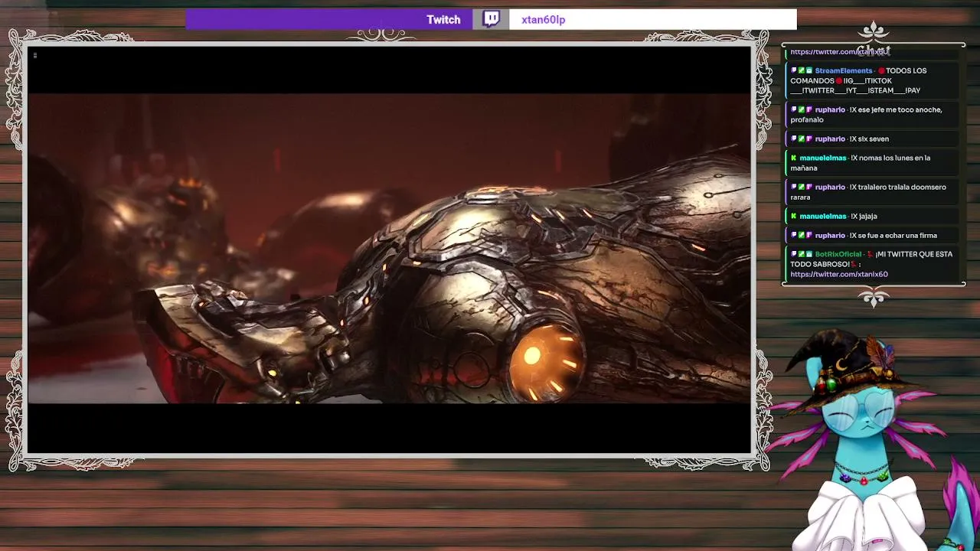Click the green badge on the "tralalero" message
Image resolution: width=980 pixels, height=551 pixels.
tap(802, 187)
